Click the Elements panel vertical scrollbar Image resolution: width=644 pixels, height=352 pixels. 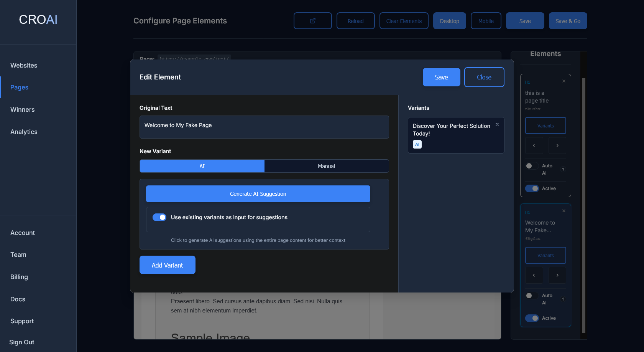point(583,192)
